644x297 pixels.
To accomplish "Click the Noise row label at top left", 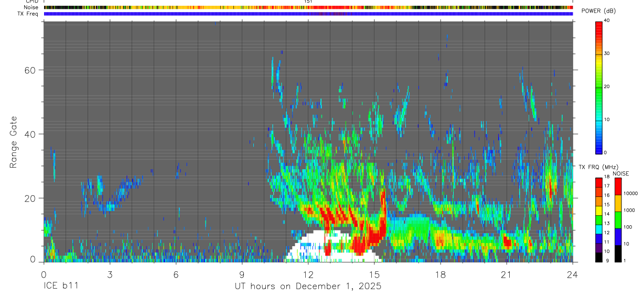I will click(31, 7).
